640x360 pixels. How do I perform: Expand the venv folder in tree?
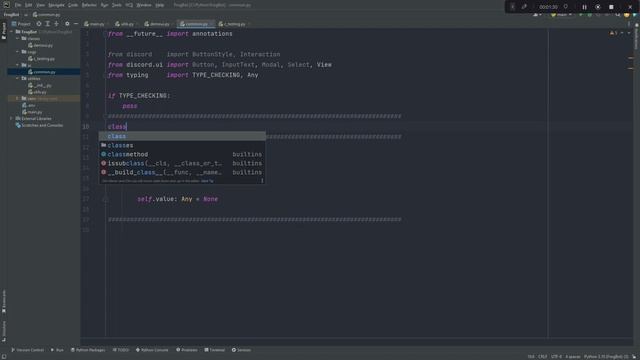18,98
